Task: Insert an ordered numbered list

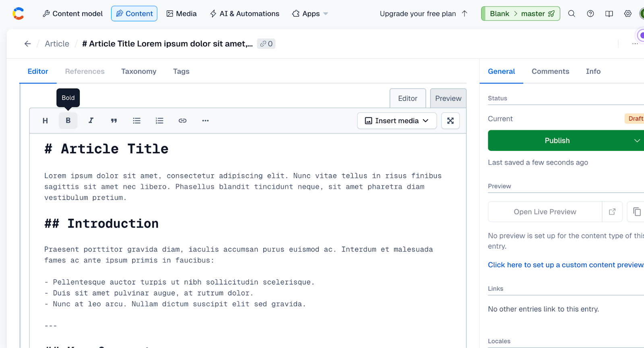Action: click(x=160, y=121)
